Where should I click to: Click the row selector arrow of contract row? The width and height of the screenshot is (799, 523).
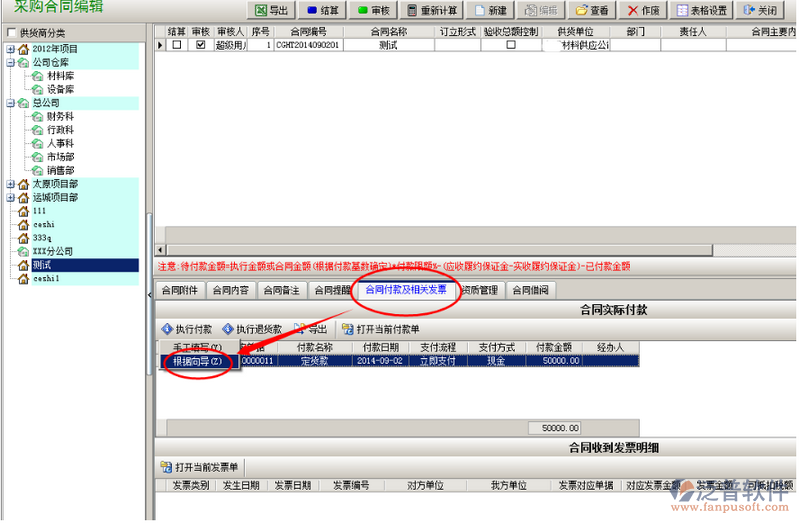point(160,45)
